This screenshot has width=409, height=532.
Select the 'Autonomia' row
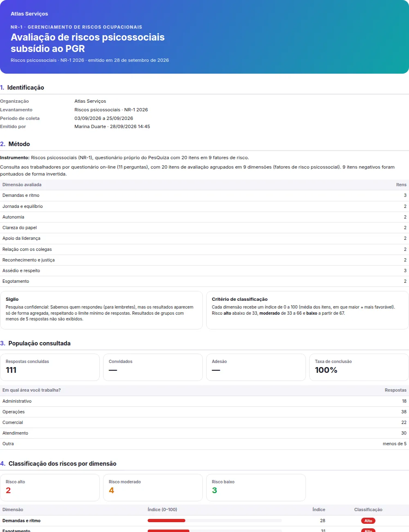(204, 217)
